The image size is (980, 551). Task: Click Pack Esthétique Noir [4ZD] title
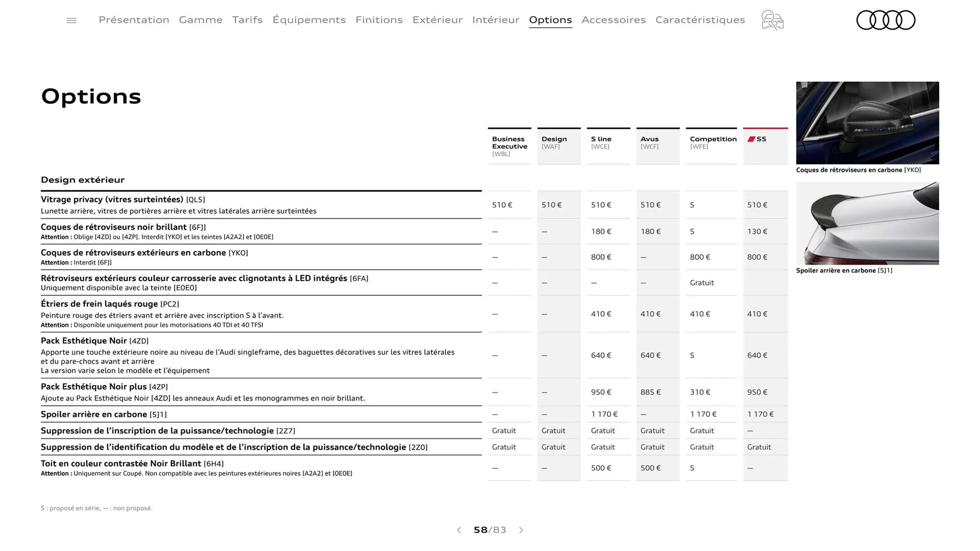point(94,341)
